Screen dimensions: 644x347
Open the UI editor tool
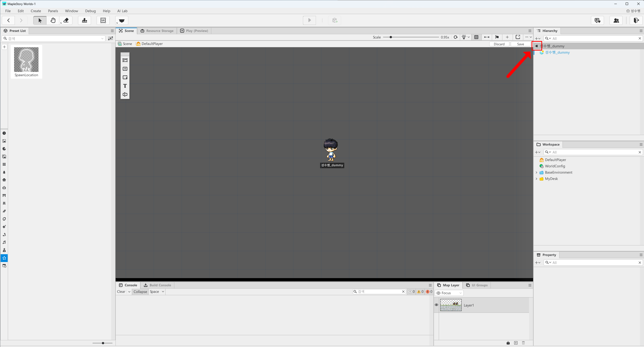click(103, 20)
